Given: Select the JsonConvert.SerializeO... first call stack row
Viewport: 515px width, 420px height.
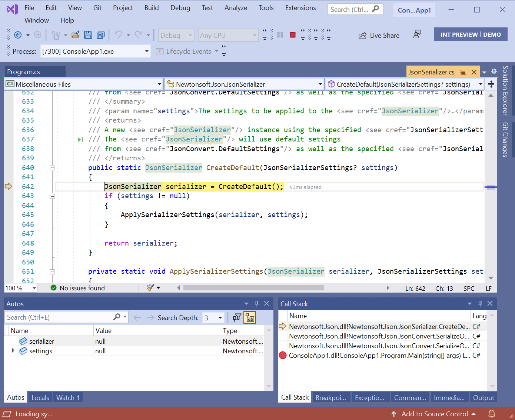Looking at the screenshot, I should coord(383,336).
